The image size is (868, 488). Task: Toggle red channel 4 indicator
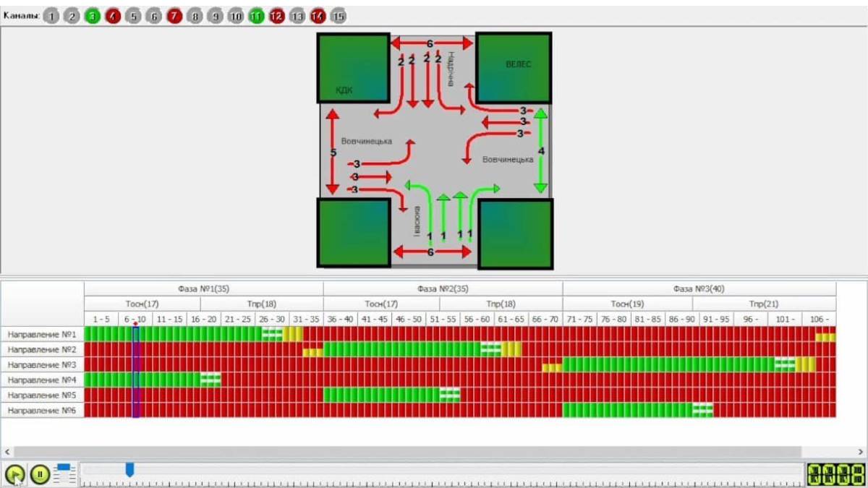[112, 16]
